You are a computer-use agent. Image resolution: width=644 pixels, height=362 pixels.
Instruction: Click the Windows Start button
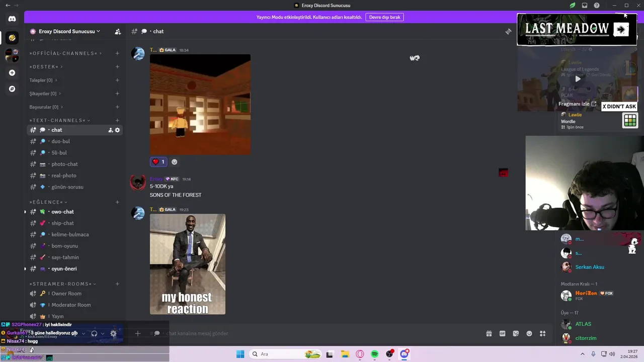click(x=240, y=354)
